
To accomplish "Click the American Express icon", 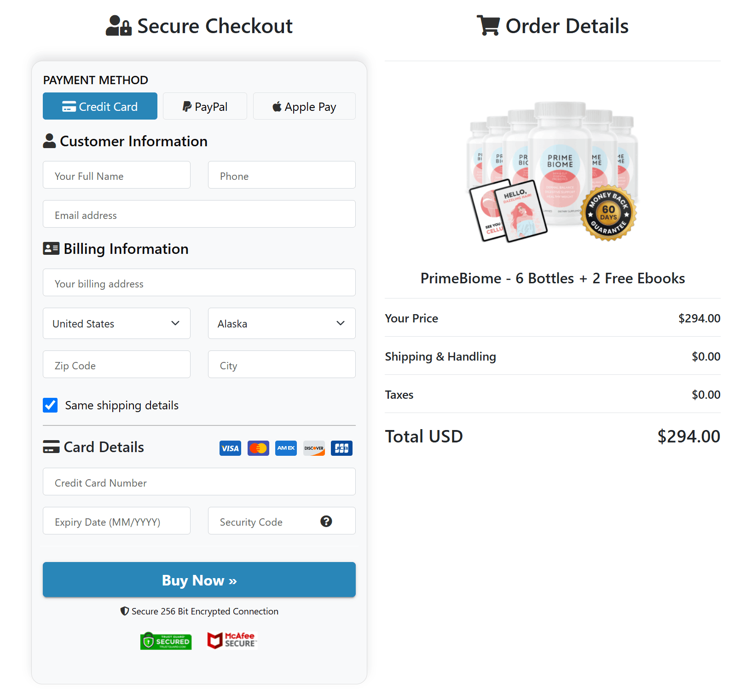I will click(286, 448).
